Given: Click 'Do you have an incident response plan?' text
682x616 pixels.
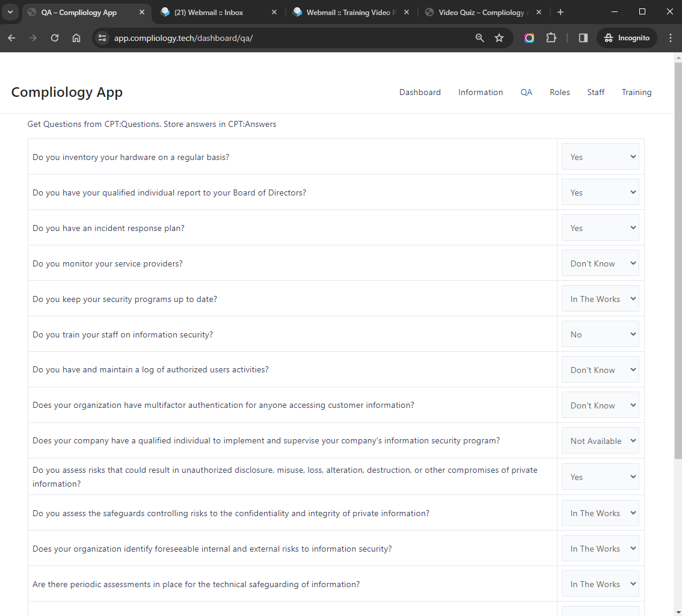Looking at the screenshot, I should (x=108, y=228).
